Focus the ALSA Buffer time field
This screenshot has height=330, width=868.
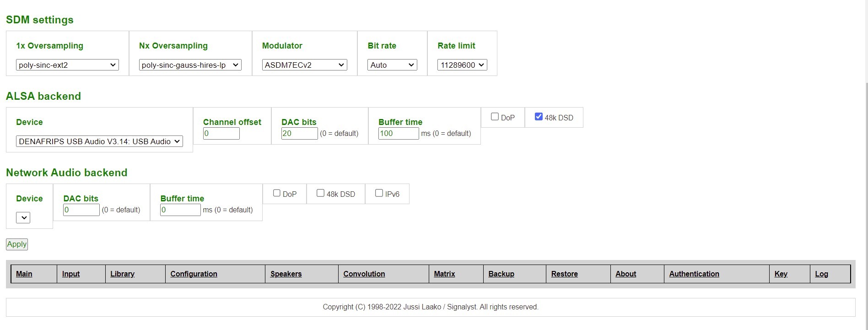click(x=398, y=134)
